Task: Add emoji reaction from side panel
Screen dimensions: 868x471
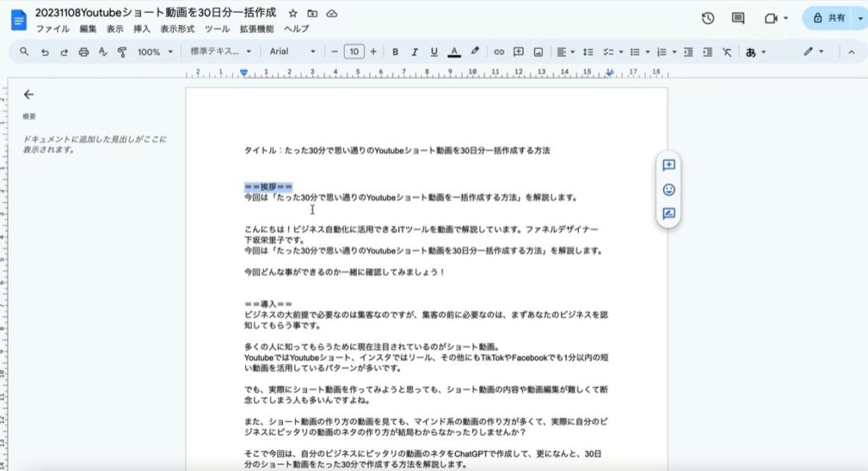Action: (669, 190)
